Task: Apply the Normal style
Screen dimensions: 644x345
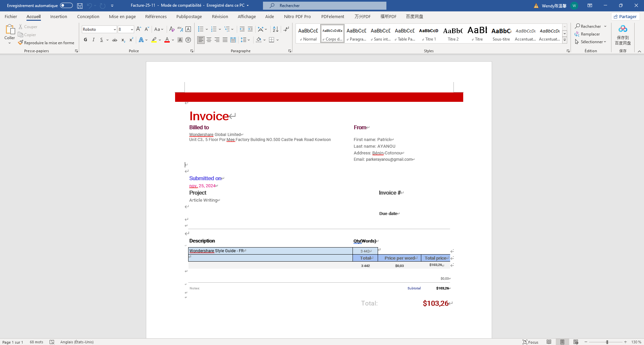Action: pos(308,34)
